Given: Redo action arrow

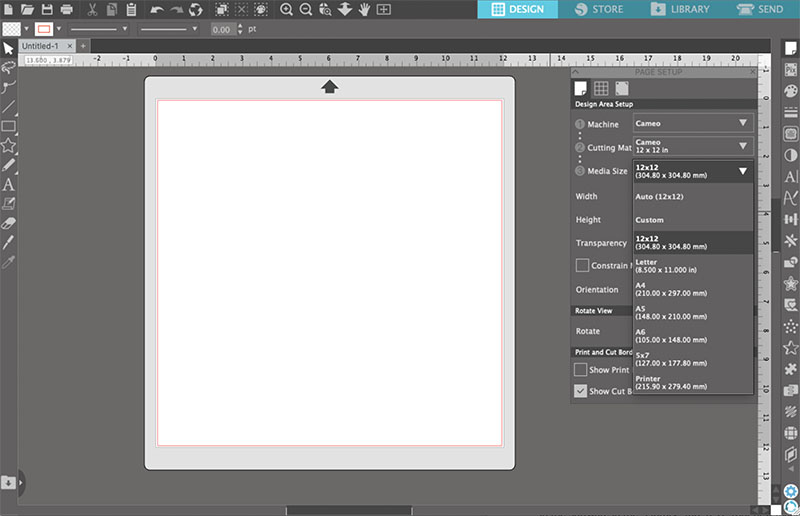Looking at the screenshot, I should [x=177, y=9].
